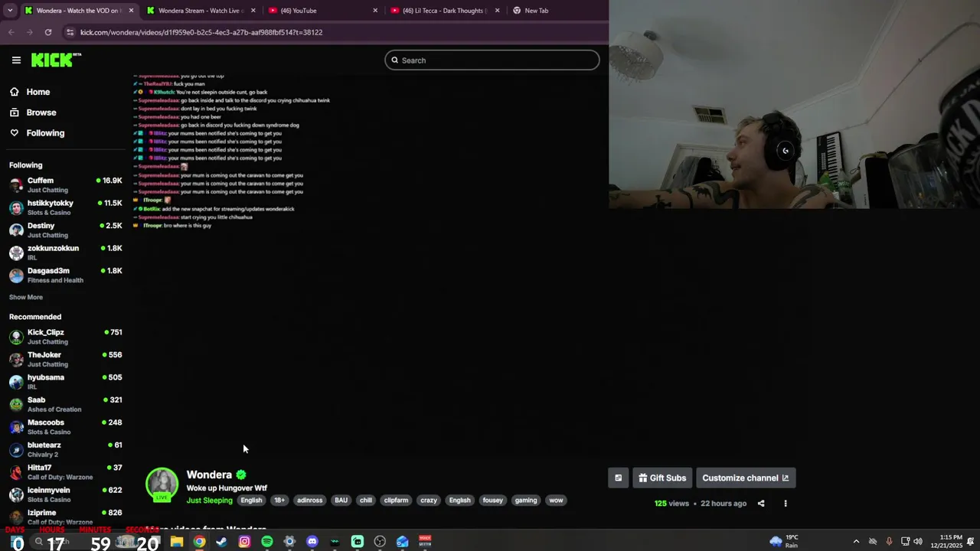The height and width of the screenshot is (551, 980).
Task: Open the notification bell in system tray
Action: 970,542
